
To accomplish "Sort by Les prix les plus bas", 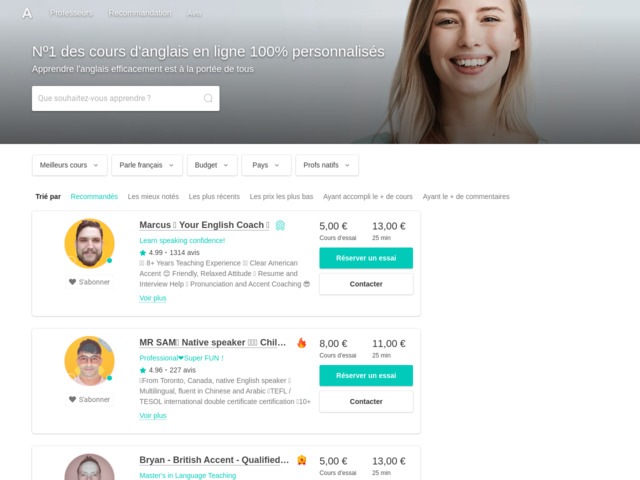I will pos(281,197).
